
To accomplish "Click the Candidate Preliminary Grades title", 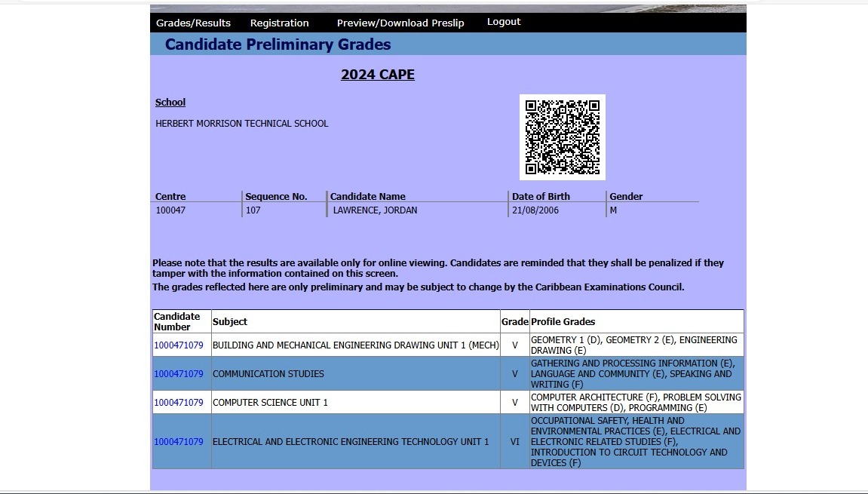I will (x=278, y=44).
